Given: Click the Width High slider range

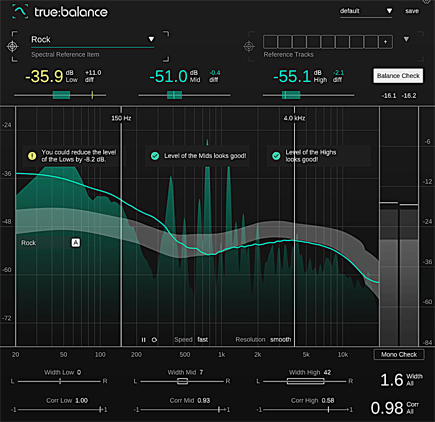Looking at the screenshot, I should click(x=305, y=381).
